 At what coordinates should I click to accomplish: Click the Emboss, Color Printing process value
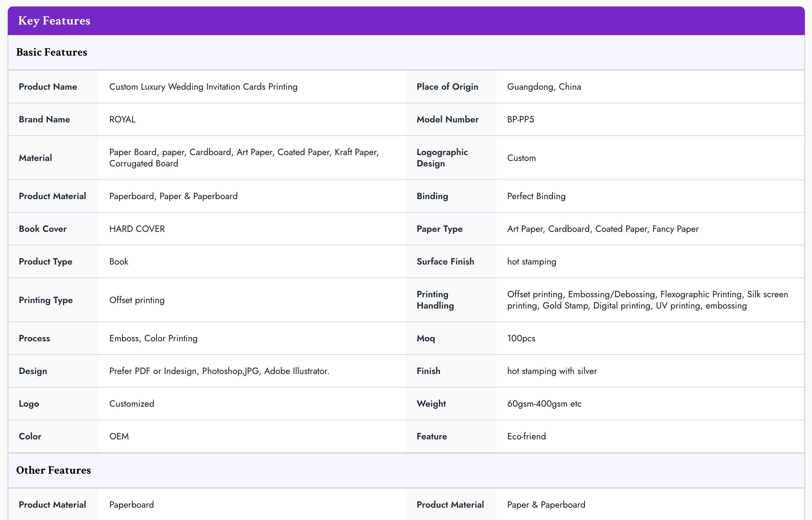(x=153, y=338)
